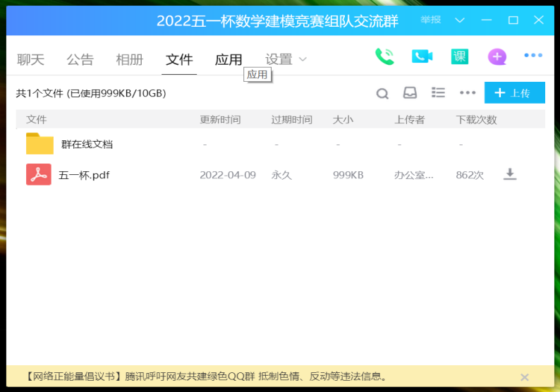The height and width of the screenshot is (392, 560).
Task: Search files with the magnifier icon
Action: (382, 93)
